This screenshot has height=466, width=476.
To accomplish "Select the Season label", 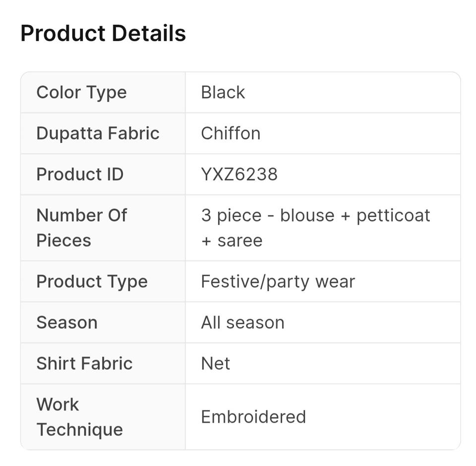I will [x=66, y=323].
